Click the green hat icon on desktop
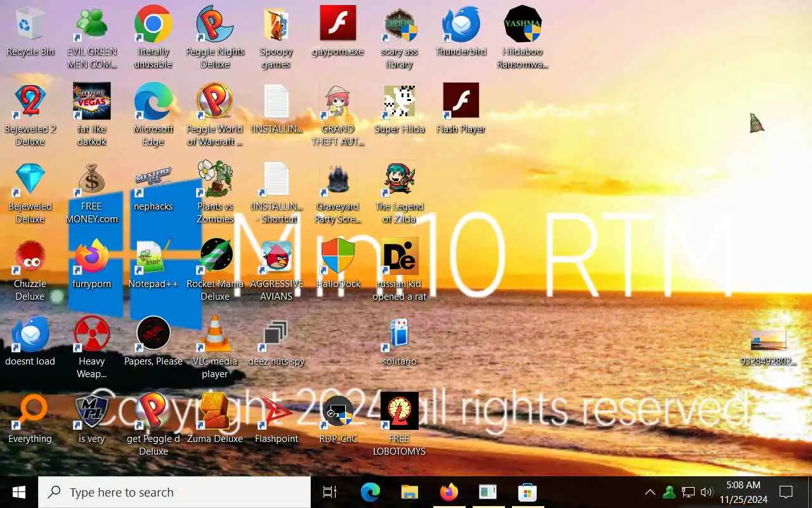This screenshot has width=812, height=508. coord(756,123)
